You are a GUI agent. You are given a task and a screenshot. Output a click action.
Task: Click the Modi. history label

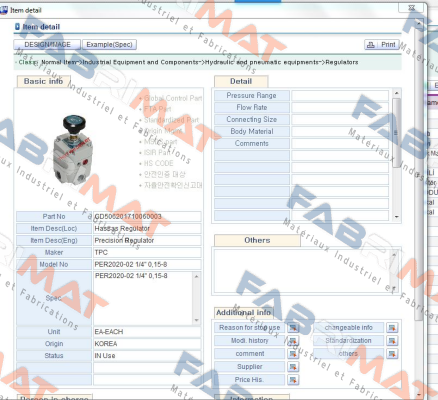pos(249,341)
